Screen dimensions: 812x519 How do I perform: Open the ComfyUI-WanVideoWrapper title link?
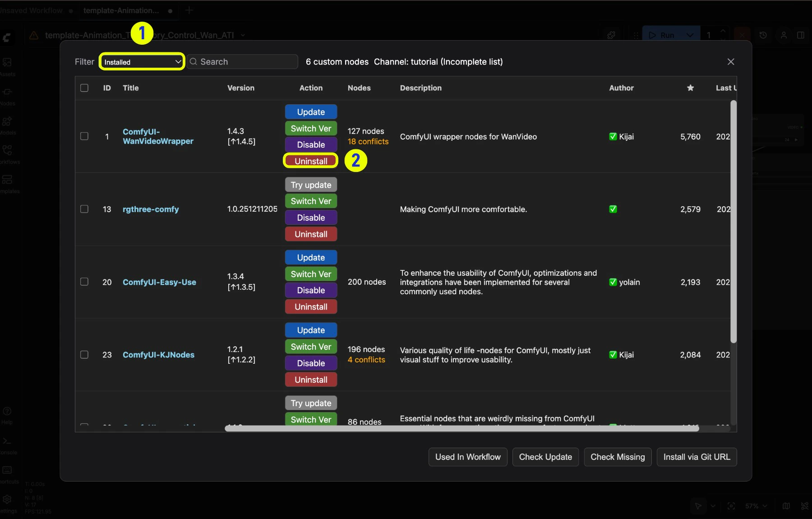(158, 136)
